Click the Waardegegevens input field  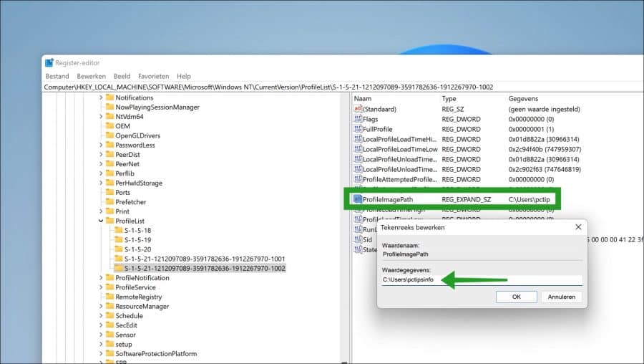click(482, 279)
